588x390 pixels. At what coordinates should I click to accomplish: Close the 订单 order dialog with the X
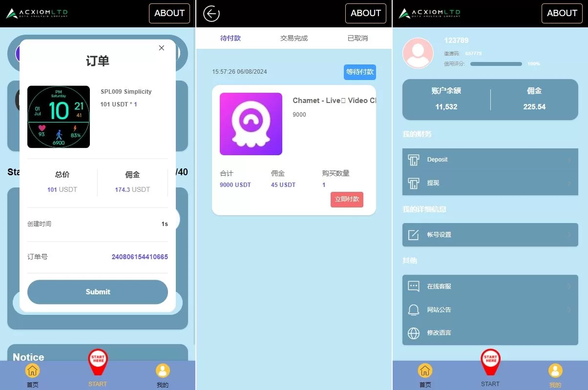pyautogui.click(x=162, y=48)
